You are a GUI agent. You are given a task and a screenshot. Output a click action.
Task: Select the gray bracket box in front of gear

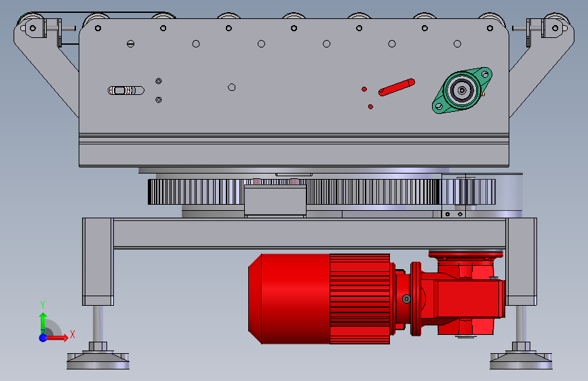click(275, 200)
